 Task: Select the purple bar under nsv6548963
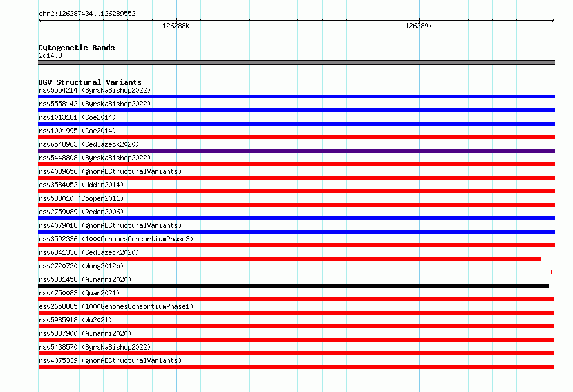[x=296, y=151]
